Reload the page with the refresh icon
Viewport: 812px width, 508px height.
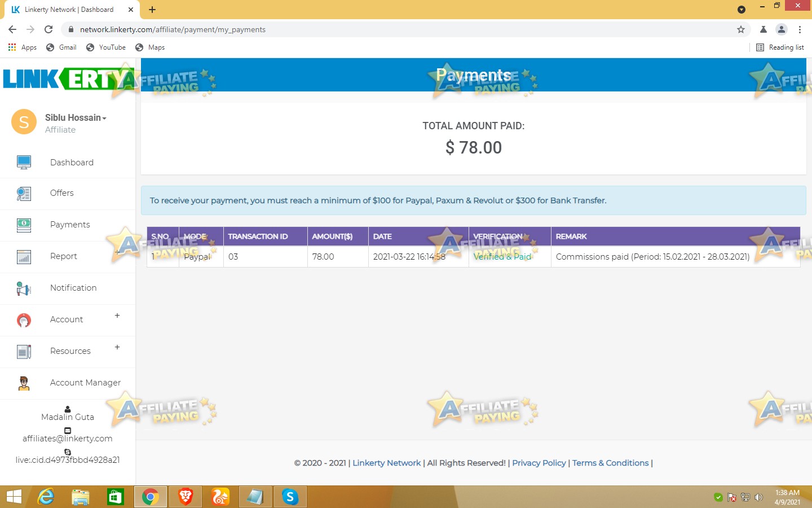pos(48,29)
